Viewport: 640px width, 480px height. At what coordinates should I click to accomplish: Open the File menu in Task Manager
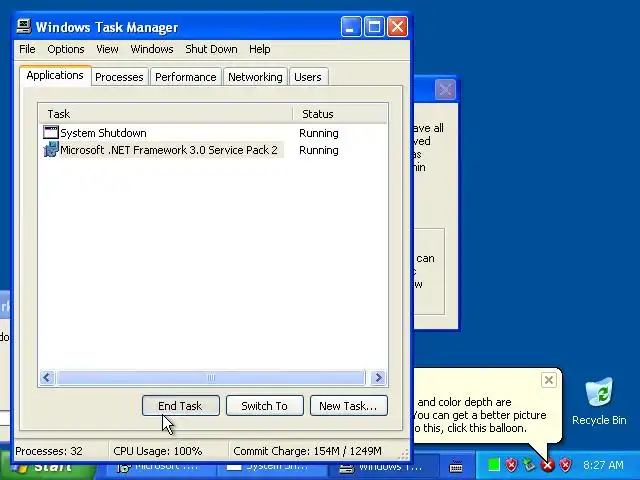(x=27, y=49)
